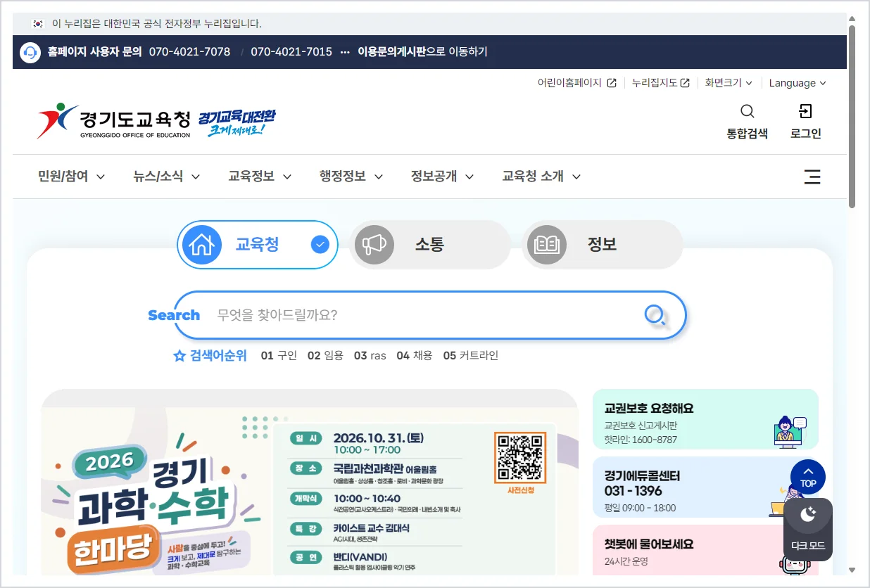Click 홈페이지 사용자 문의 text
This screenshot has height=588, width=870.
click(x=95, y=52)
